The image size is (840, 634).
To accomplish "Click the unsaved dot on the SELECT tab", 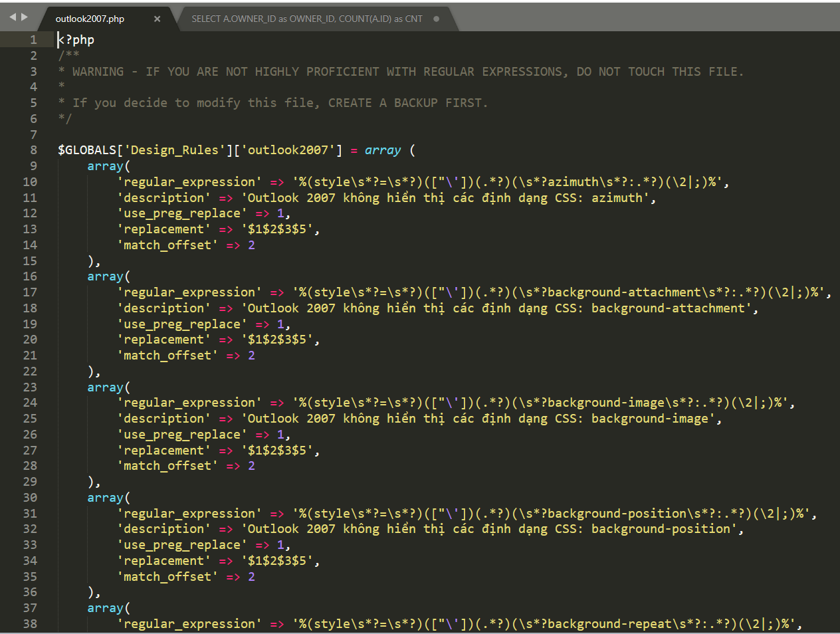I will (436, 19).
